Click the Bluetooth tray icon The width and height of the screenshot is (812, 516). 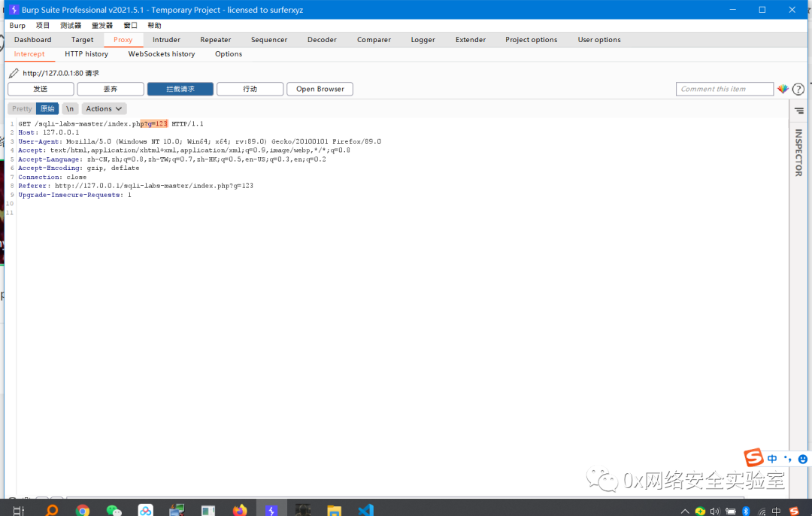746,511
